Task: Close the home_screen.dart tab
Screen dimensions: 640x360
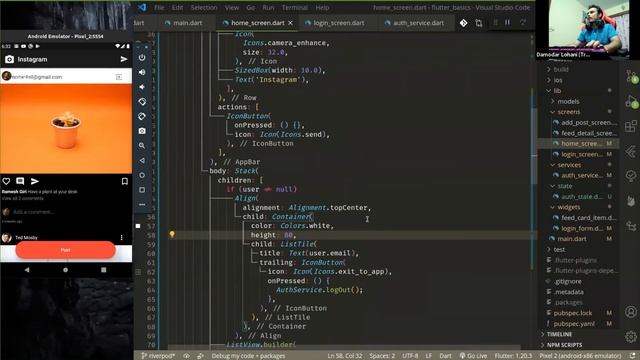Action: point(290,23)
